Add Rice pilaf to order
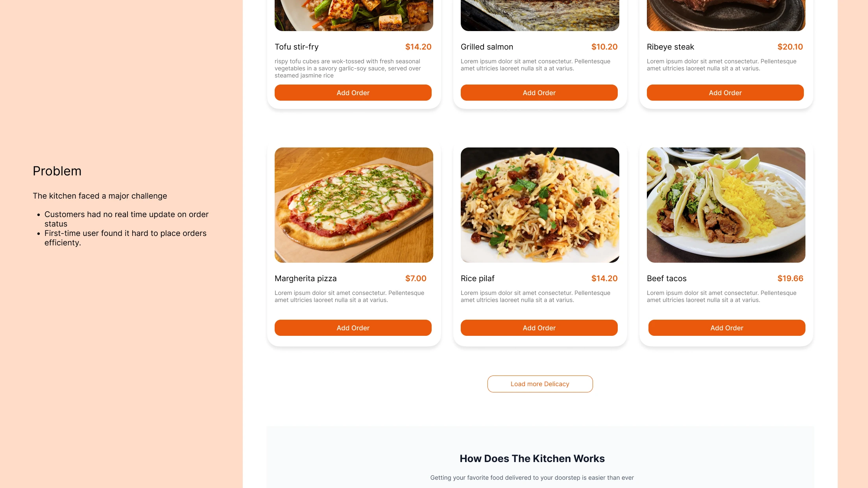The width and height of the screenshot is (868, 488). point(539,328)
